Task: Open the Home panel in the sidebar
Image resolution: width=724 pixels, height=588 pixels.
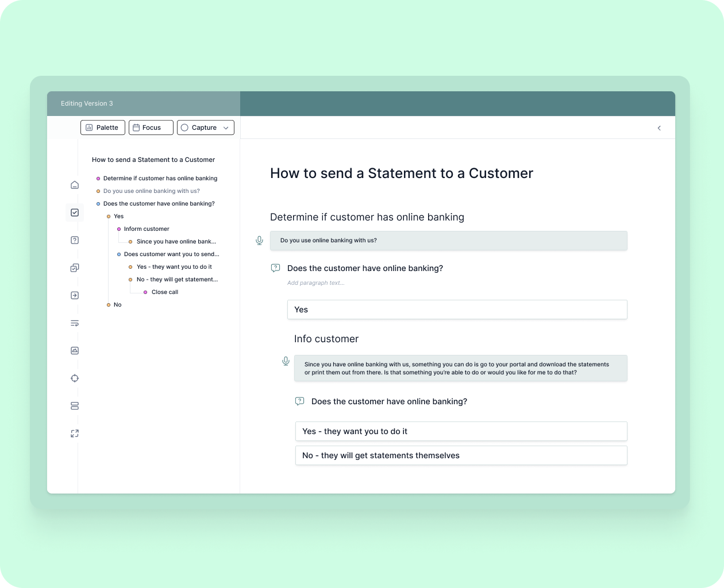Action: (74, 185)
